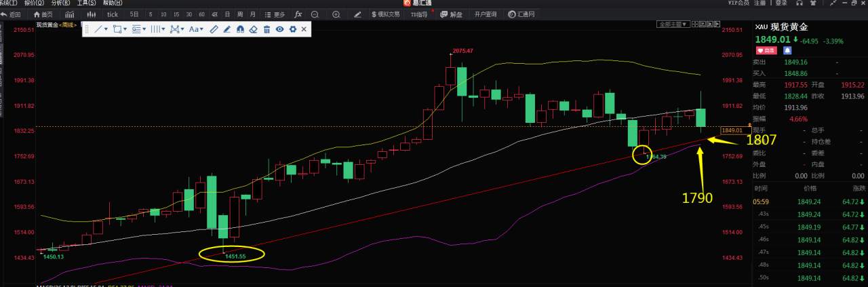Open TD指导 guidance
868x287 pixels.
click(419, 14)
